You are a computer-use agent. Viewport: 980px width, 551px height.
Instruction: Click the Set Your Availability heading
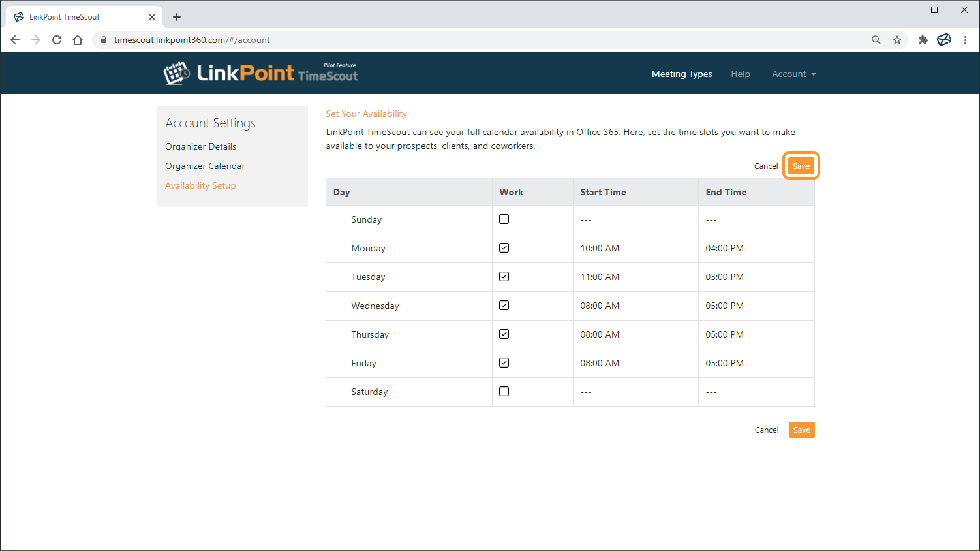pyautogui.click(x=366, y=114)
